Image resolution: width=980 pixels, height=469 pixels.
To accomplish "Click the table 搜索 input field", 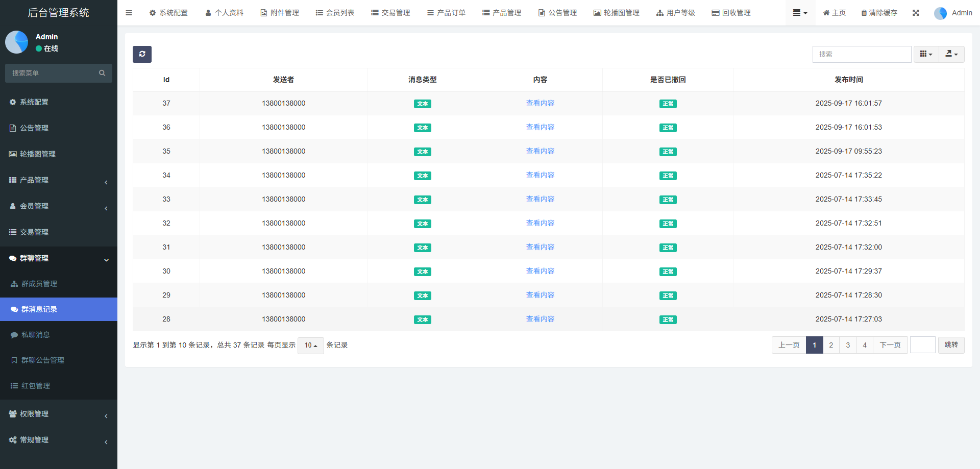I will pos(862,54).
